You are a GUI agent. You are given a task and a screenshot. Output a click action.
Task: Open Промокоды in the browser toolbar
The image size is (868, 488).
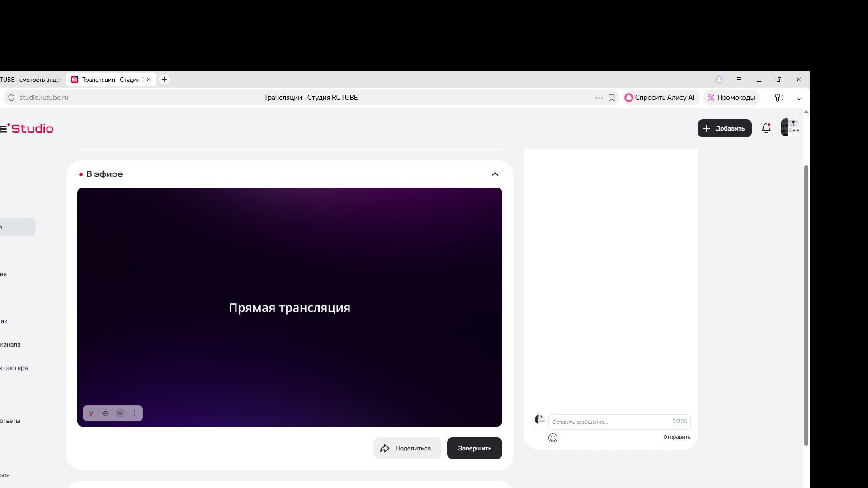point(731,97)
